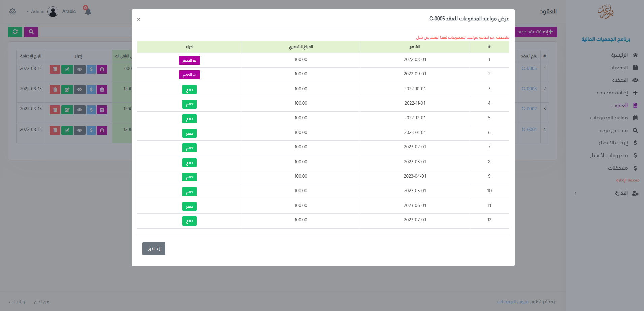Toggle view eye icon in fourth contract row

pyautogui.click(x=79, y=130)
